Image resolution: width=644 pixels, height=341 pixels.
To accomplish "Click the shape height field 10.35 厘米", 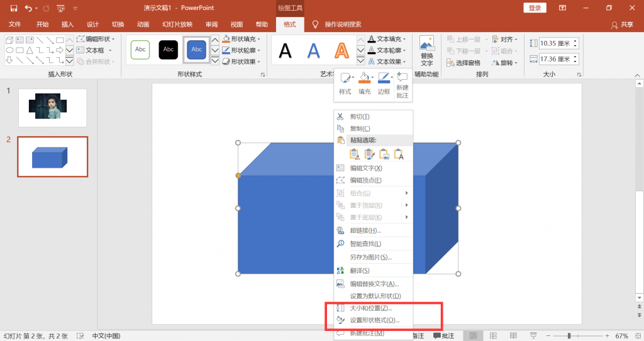I will [555, 43].
